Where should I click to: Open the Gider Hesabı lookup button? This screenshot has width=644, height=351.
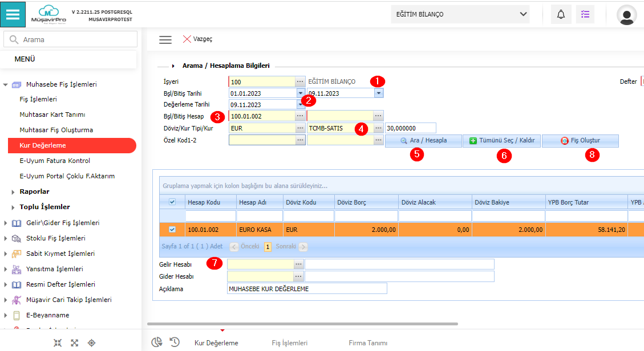point(298,276)
